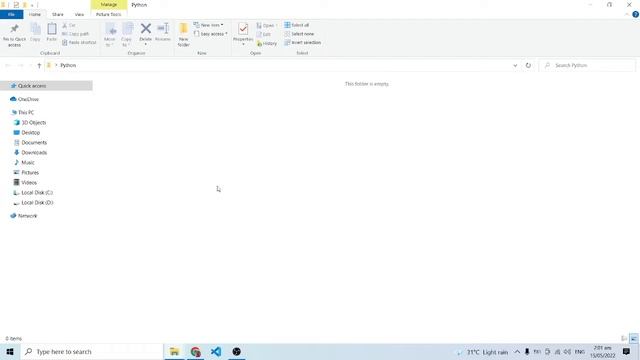Click Python in the address bar
640x360 pixels.
click(x=68, y=65)
